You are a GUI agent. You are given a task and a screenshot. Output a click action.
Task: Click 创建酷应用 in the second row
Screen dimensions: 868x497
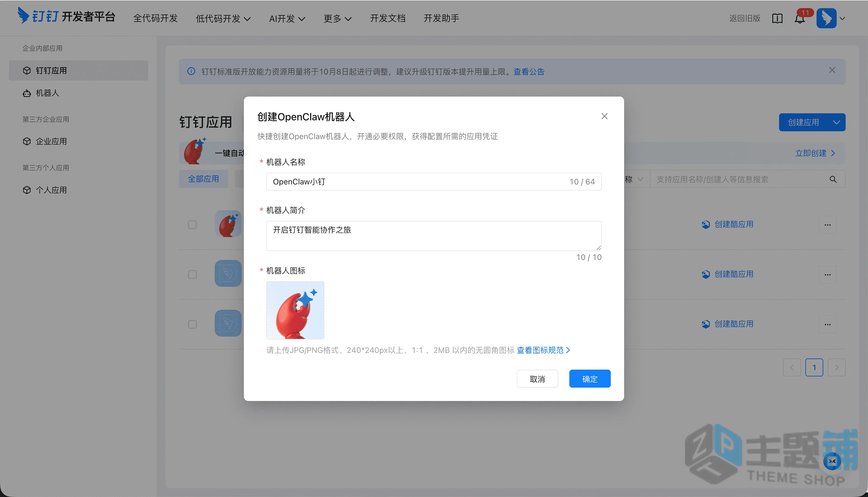(x=728, y=275)
